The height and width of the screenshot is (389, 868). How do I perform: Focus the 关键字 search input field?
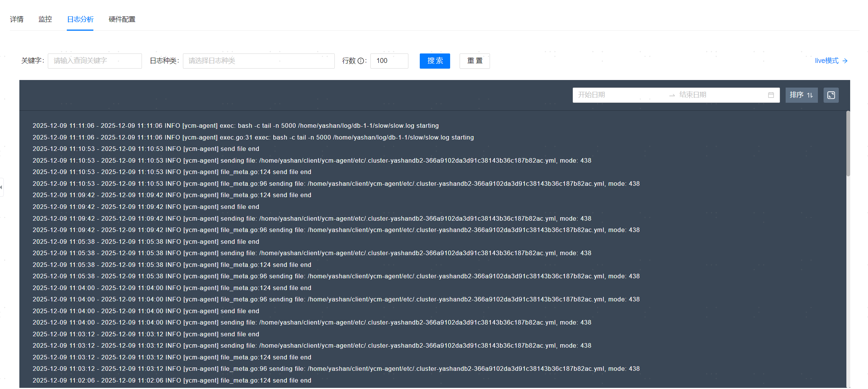click(x=95, y=61)
